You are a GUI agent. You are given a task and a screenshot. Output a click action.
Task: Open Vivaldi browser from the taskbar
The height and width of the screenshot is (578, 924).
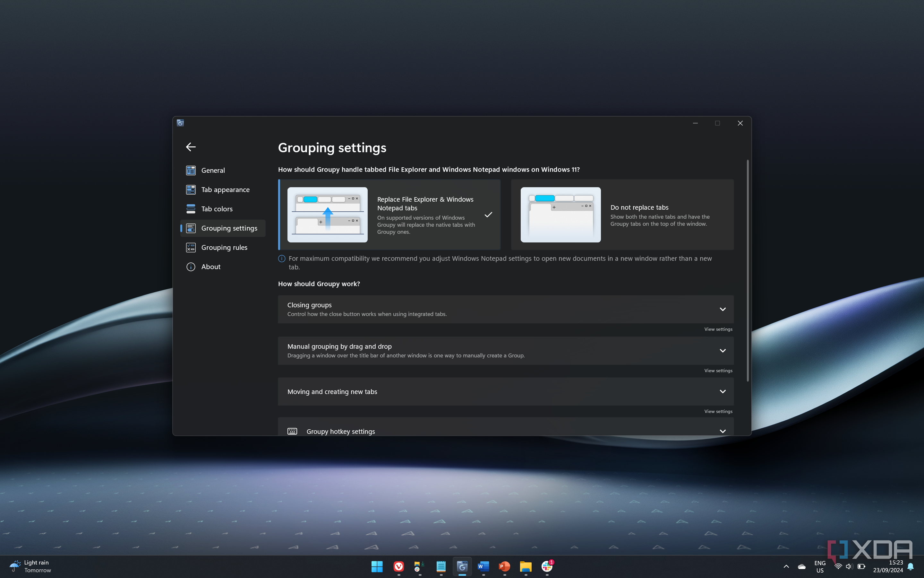(398, 566)
